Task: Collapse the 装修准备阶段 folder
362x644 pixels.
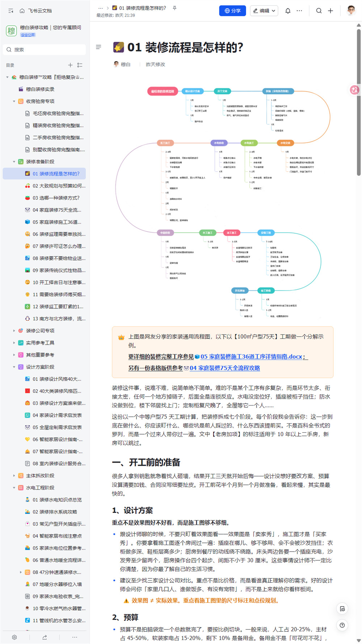Action: coord(14,162)
